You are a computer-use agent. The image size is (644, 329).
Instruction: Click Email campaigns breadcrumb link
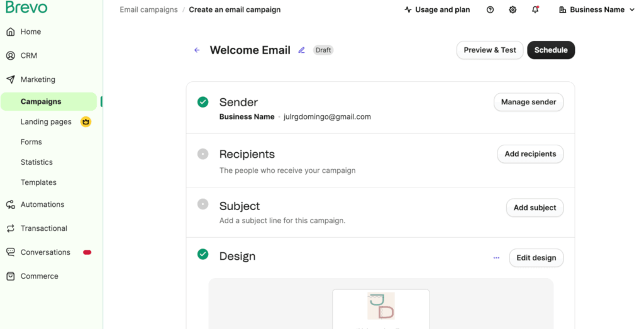148,9
